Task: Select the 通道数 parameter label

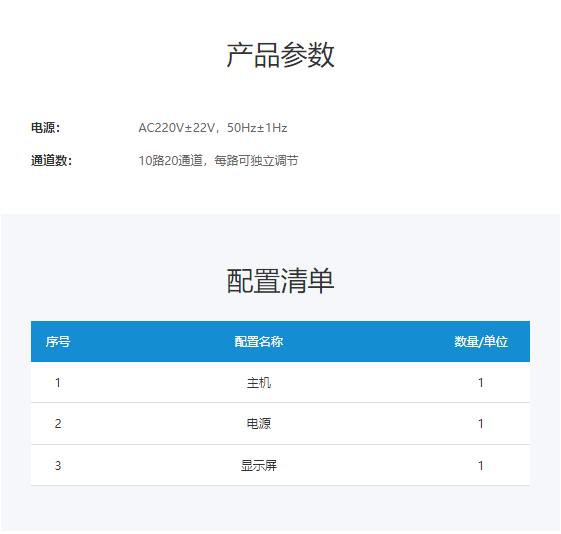Action: coord(52,161)
